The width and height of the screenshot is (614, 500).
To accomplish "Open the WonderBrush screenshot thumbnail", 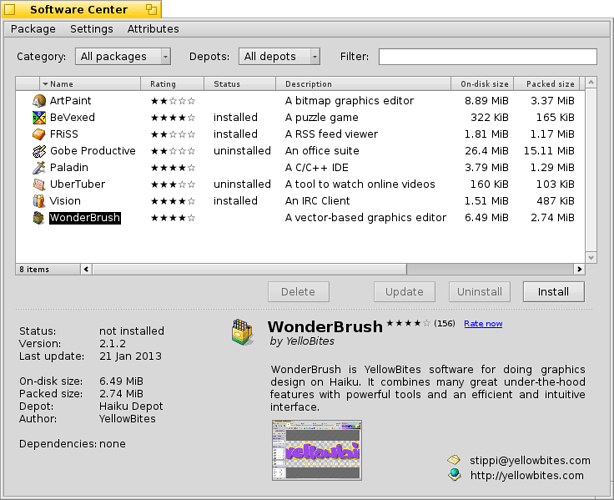I will click(x=317, y=450).
